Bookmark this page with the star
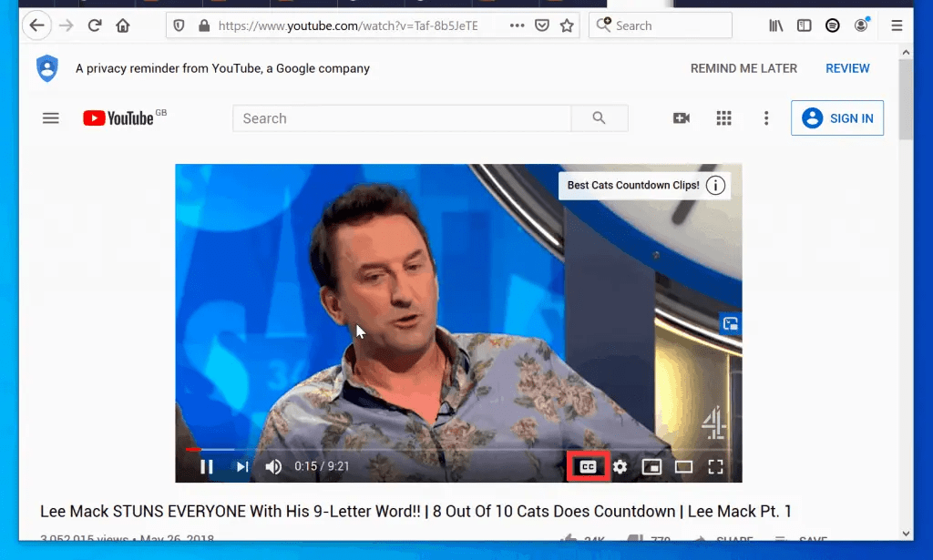The image size is (933, 560). click(567, 25)
